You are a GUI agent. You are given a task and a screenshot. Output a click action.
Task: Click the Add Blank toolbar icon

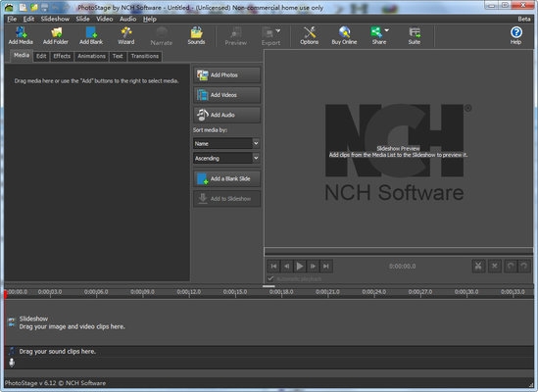(91, 35)
